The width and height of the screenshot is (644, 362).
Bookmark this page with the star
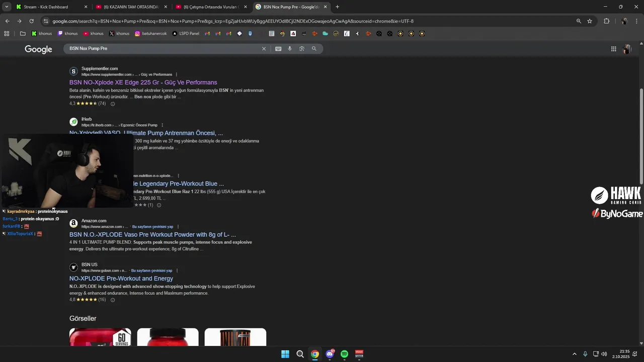[x=590, y=21]
